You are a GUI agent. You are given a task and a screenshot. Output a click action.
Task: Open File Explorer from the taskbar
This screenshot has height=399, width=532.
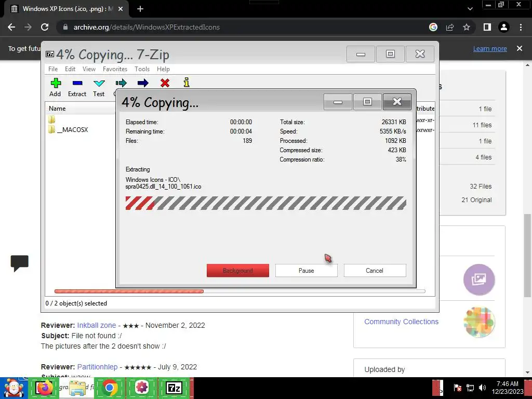77,388
